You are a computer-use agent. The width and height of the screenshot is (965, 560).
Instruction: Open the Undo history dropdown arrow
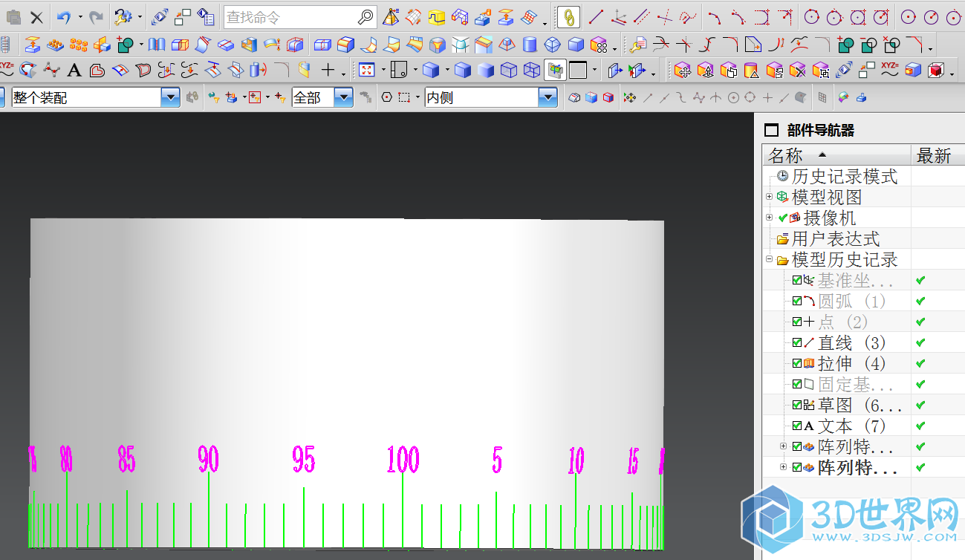point(80,17)
